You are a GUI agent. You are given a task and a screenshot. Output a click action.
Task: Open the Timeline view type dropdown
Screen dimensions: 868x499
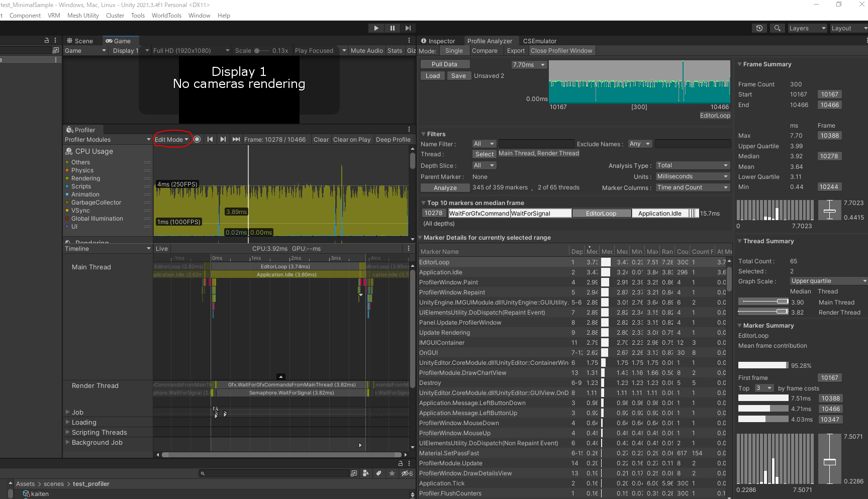coord(108,248)
